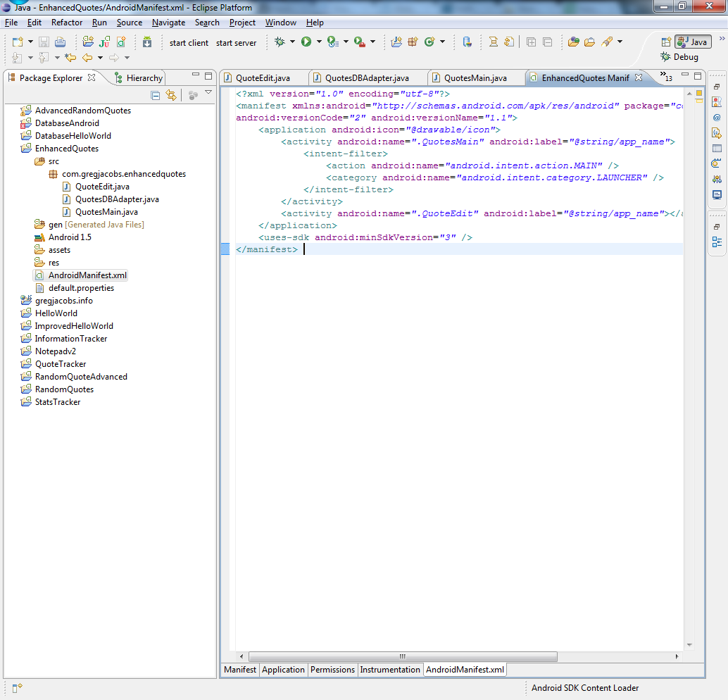Select the Save icon on the toolbar
This screenshot has height=700, width=728.
click(x=44, y=42)
